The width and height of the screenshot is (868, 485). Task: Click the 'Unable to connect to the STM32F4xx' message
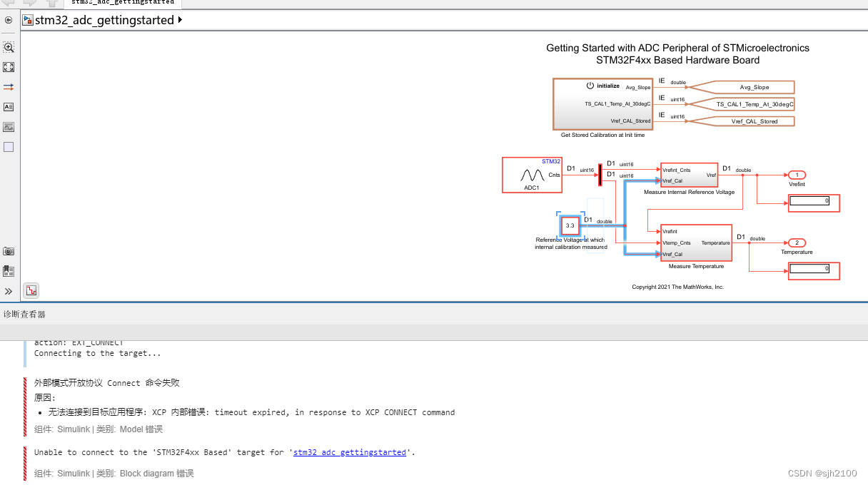(225, 452)
